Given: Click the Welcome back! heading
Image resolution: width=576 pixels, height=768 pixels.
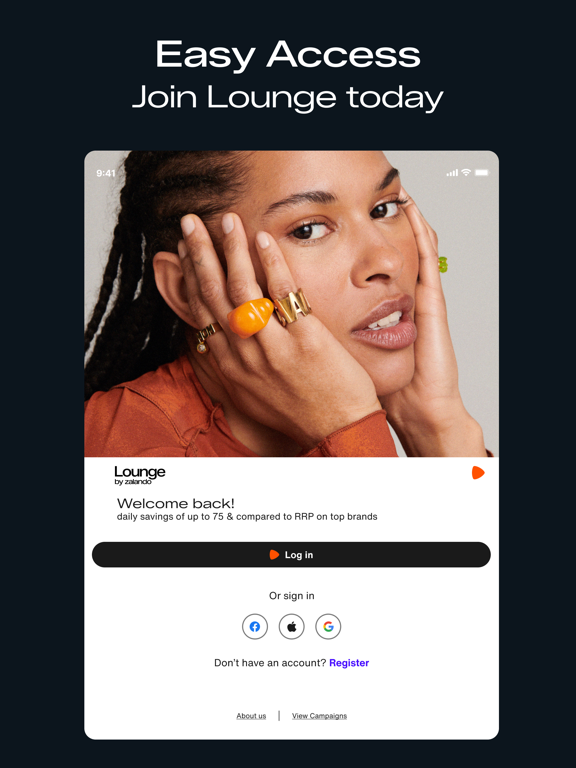Looking at the screenshot, I should click(176, 503).
